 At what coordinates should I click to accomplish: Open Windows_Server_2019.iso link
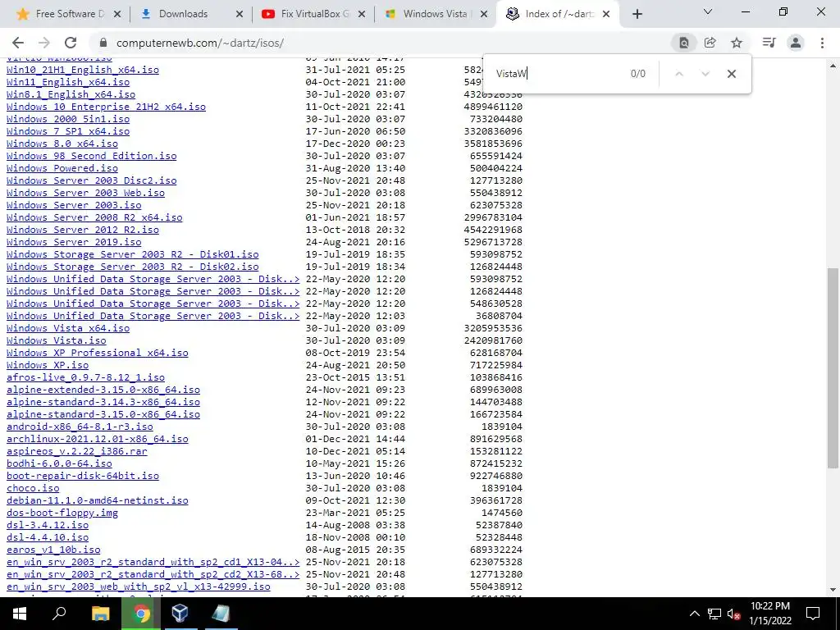pos(74,242)
